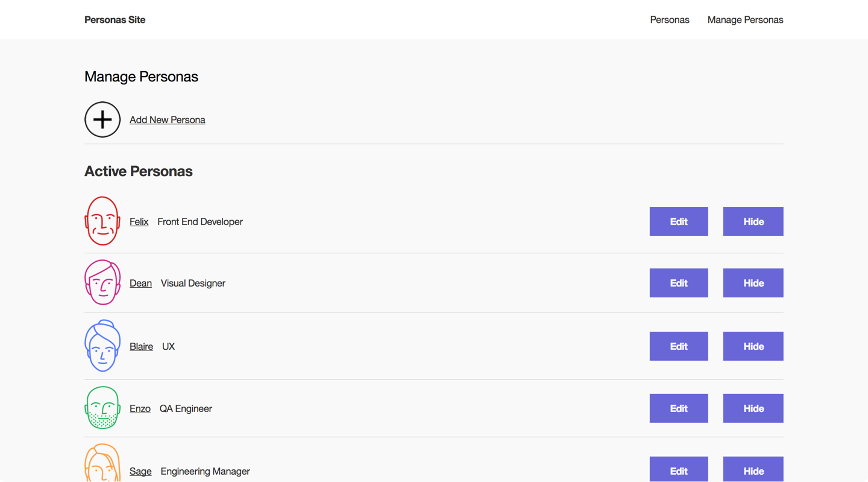Open Enzo's persona name link
Viewport: 868px width, 482px height.
click(x=140, y=409)
